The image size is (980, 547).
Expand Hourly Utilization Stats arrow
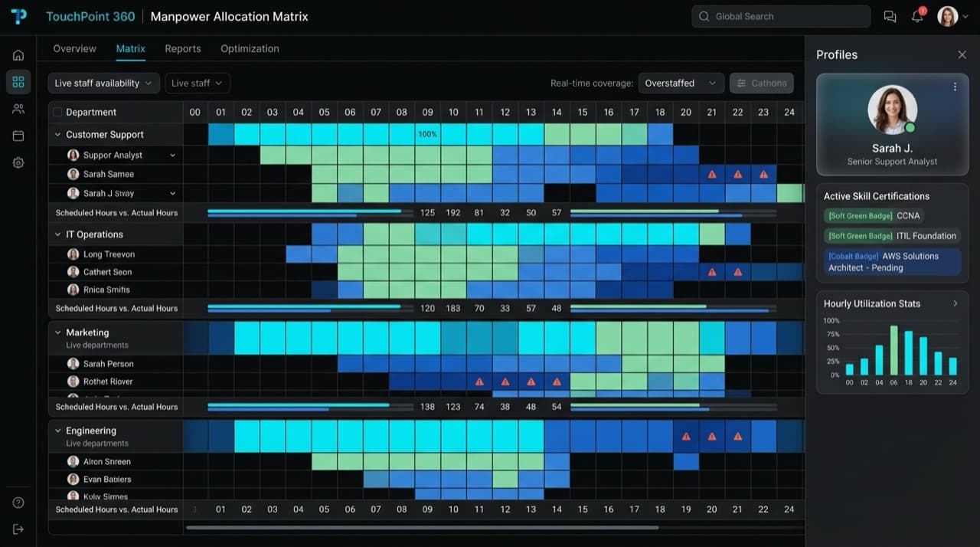tap(955, 304)
